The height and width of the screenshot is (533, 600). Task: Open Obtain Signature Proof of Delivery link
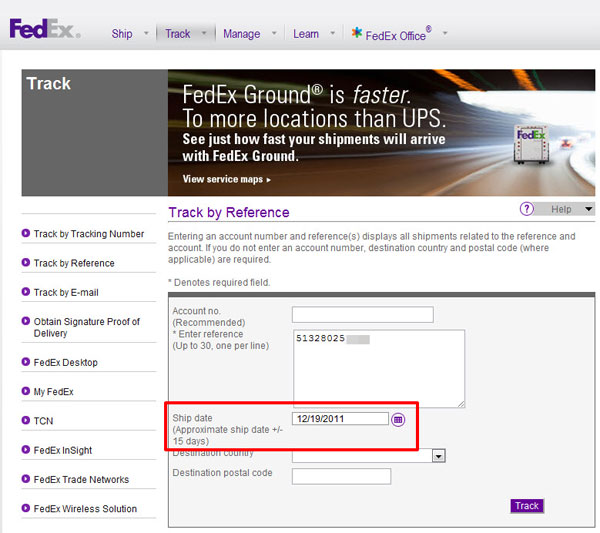[86, 327]
